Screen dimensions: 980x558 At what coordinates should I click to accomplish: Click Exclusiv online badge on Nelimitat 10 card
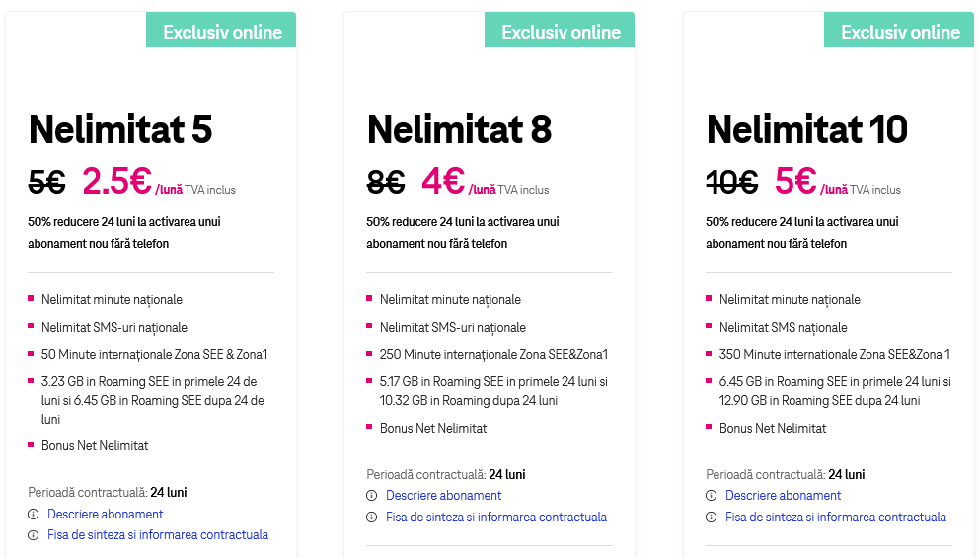(900, 32)
